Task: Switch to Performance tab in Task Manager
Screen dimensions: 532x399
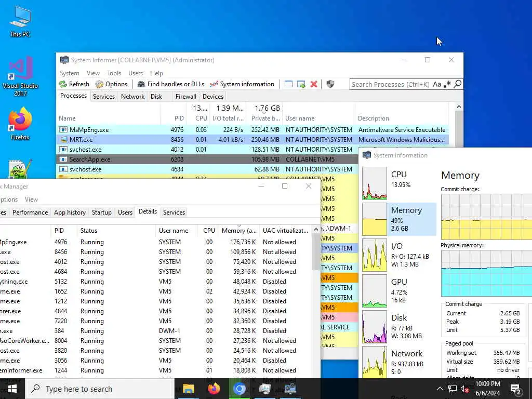Action: [30, 212]
